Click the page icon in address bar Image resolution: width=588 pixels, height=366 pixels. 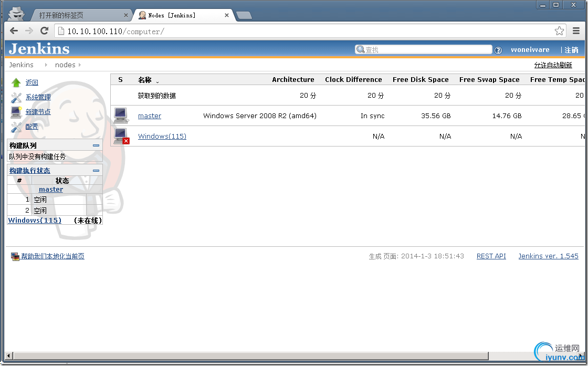click(x=61, y=31)
